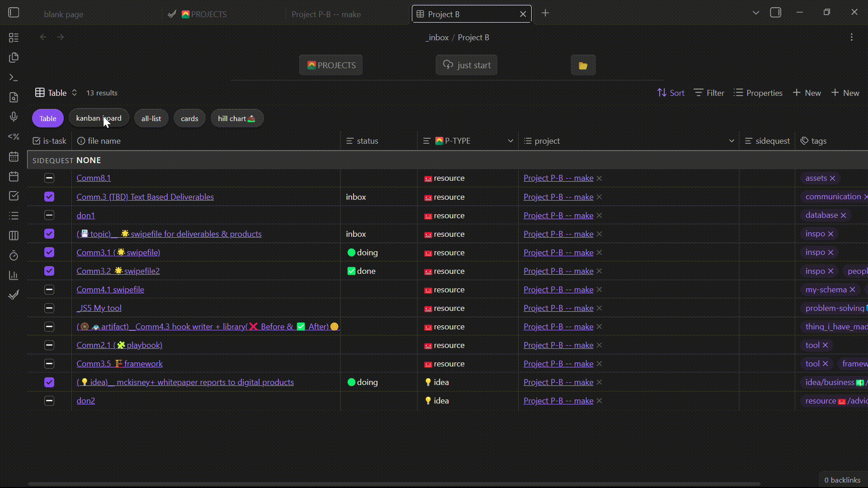Toggle the left sidebar panel icon
The width and height of the screenshot is (868, 488).
click(x=14, y=13)
